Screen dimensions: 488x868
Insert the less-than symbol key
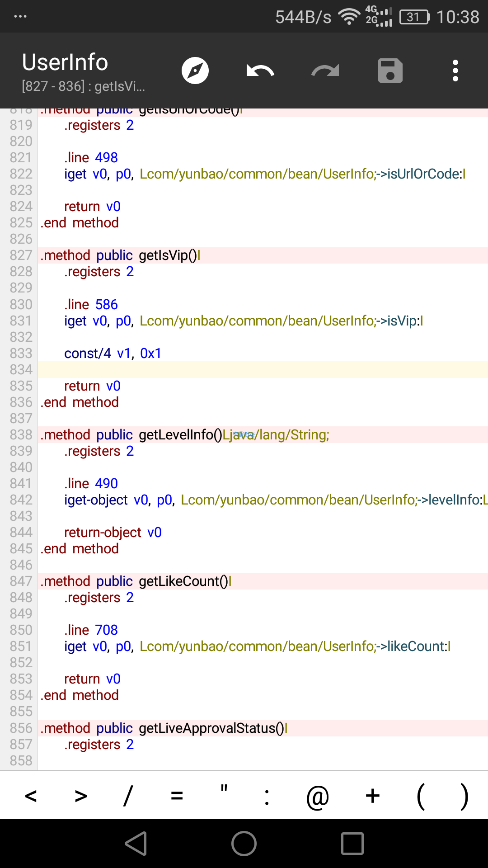coord(31,795)
